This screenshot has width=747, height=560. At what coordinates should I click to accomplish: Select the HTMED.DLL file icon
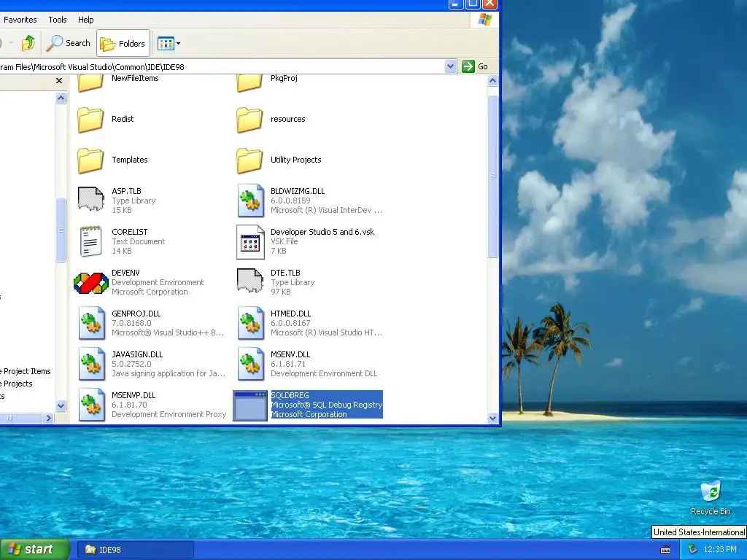(251, 323)
